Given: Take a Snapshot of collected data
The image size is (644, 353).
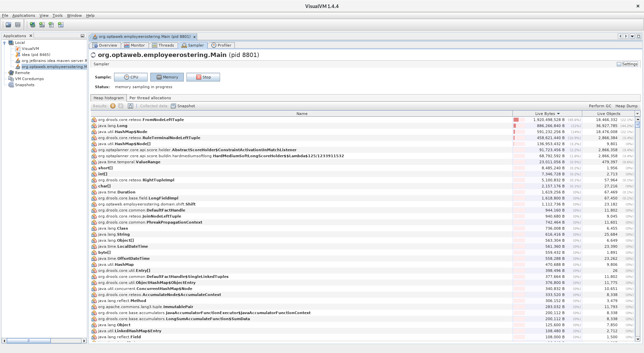Looking at the screenshot, I should click(183, 106).
